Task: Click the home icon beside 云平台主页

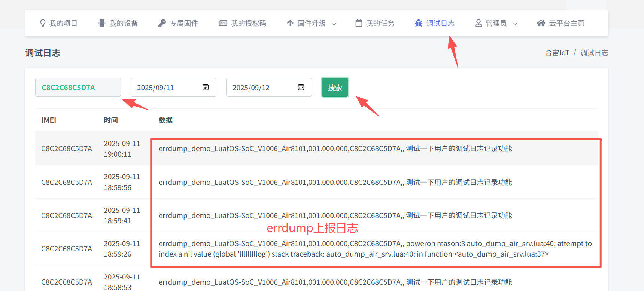Action: (x=541, y=23)
